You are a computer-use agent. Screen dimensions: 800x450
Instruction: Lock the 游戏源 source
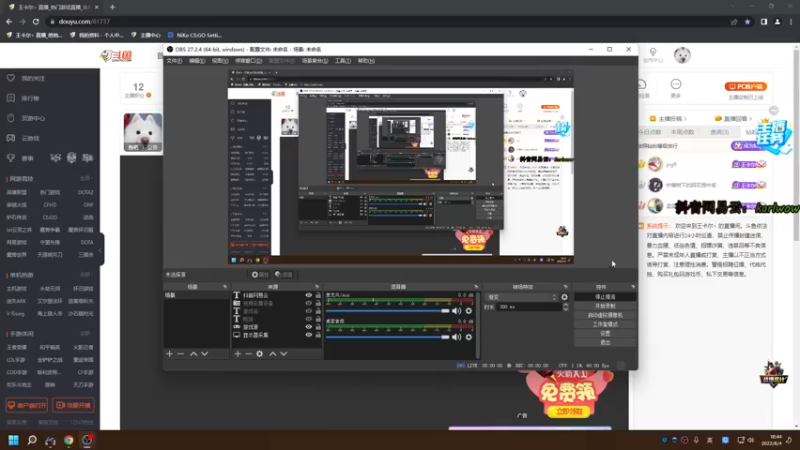(x=318, y=327)
